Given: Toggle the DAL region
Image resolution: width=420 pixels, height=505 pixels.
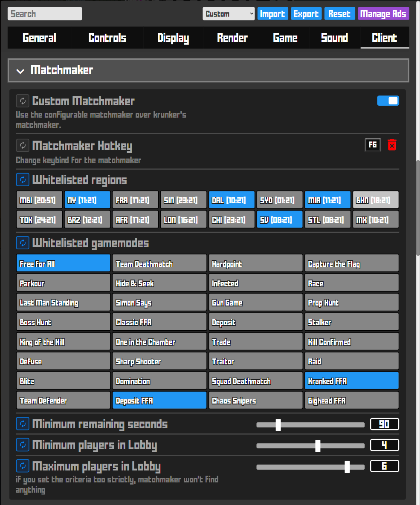Looking at the screenshot, I should click(x=232, y=200).
